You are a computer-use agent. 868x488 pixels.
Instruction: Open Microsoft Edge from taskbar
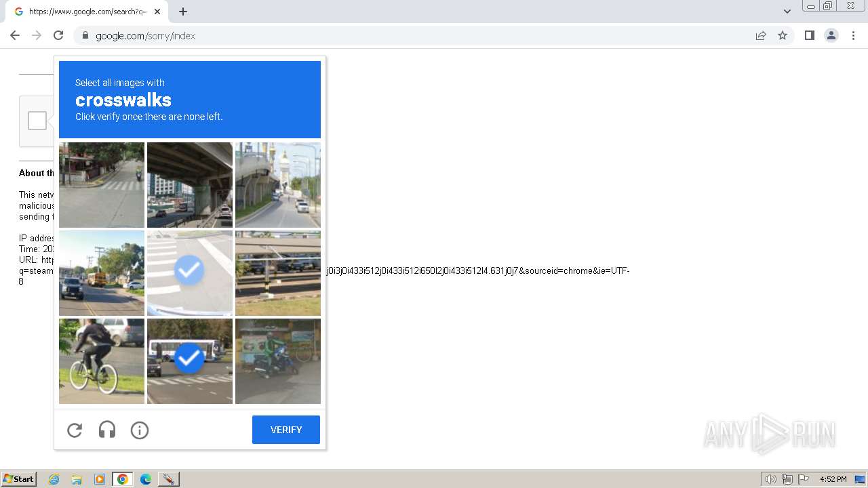146,479
